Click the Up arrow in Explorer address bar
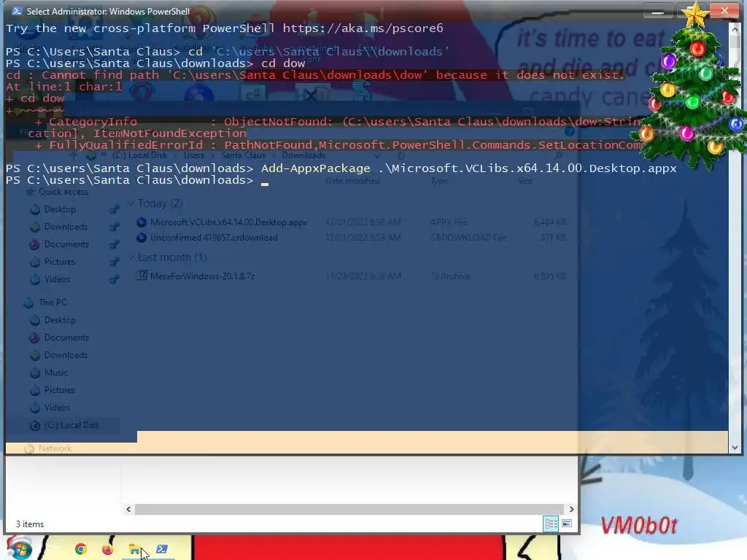This screenshot has width=747, height=560. (74, 155)
